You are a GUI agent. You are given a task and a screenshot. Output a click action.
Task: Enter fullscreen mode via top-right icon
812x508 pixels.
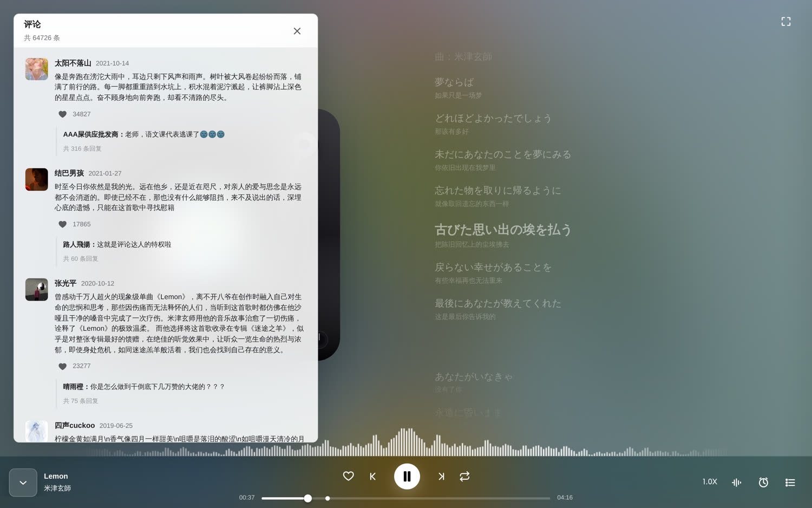(x=786, y=22)
